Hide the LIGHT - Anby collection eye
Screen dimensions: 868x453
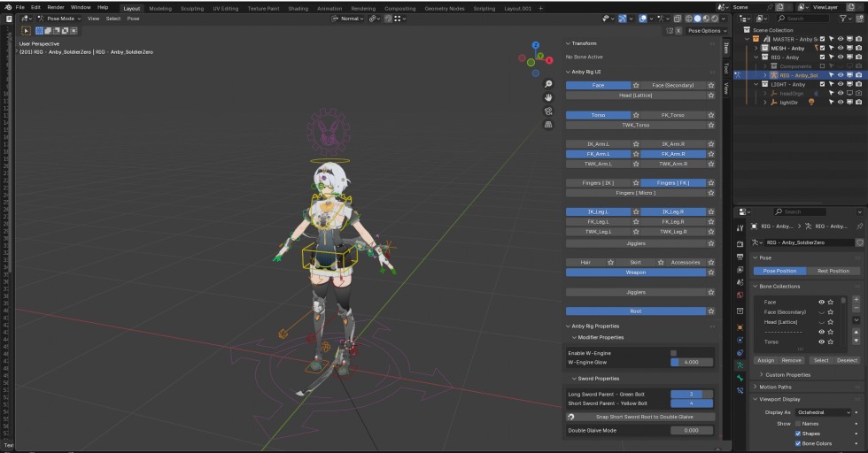point(839,84)
